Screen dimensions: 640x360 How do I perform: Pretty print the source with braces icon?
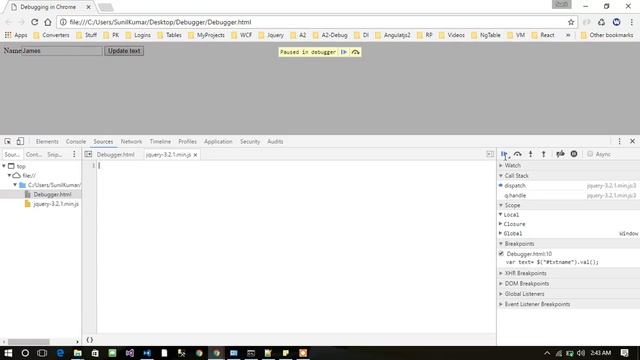pyautogui.click(x=89, y=340)
